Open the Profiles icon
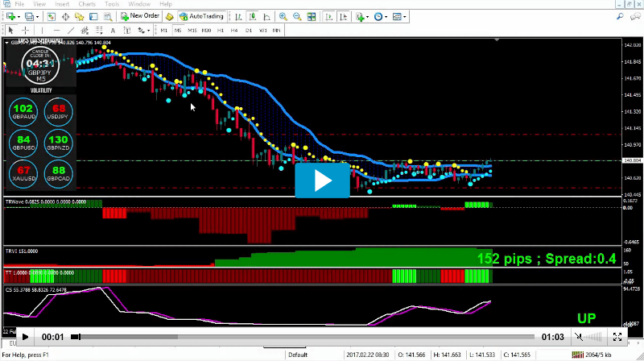The image size is (644, 361). tap(29, 16)
